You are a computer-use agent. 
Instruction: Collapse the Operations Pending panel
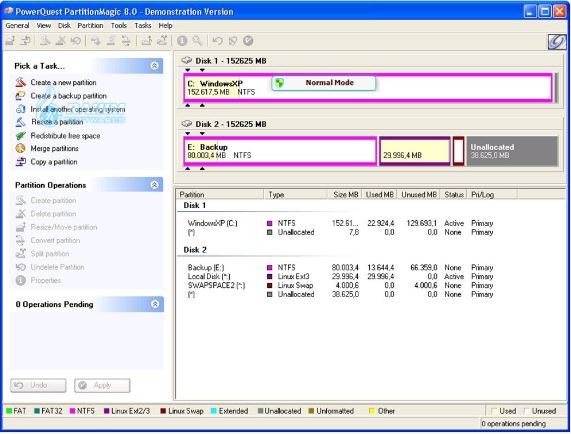point(155,304)
